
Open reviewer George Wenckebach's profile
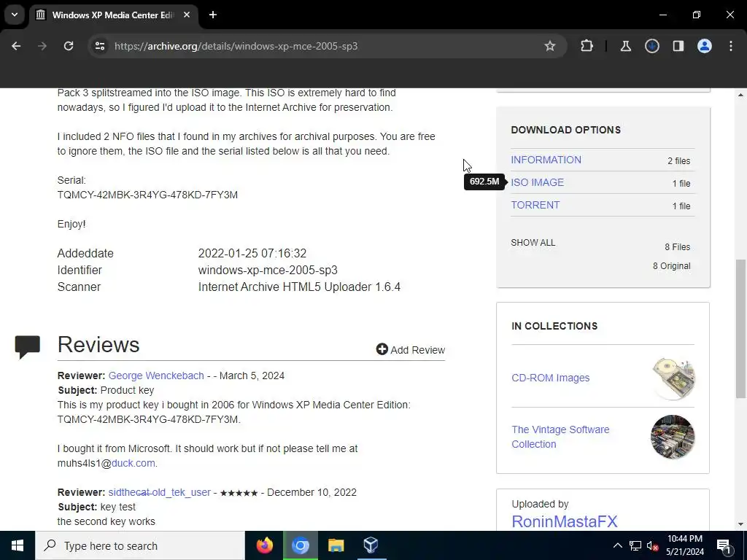[156, 376]
